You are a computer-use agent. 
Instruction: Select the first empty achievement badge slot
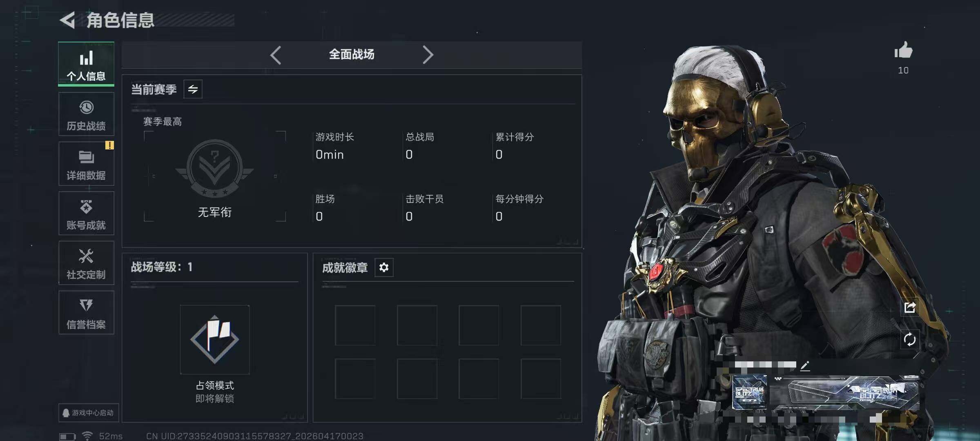tap(355, 325)
